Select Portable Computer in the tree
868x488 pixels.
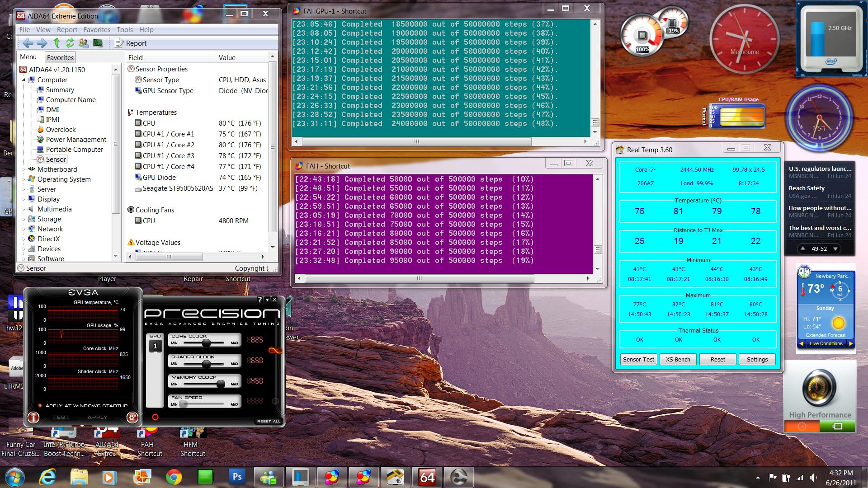74,149
